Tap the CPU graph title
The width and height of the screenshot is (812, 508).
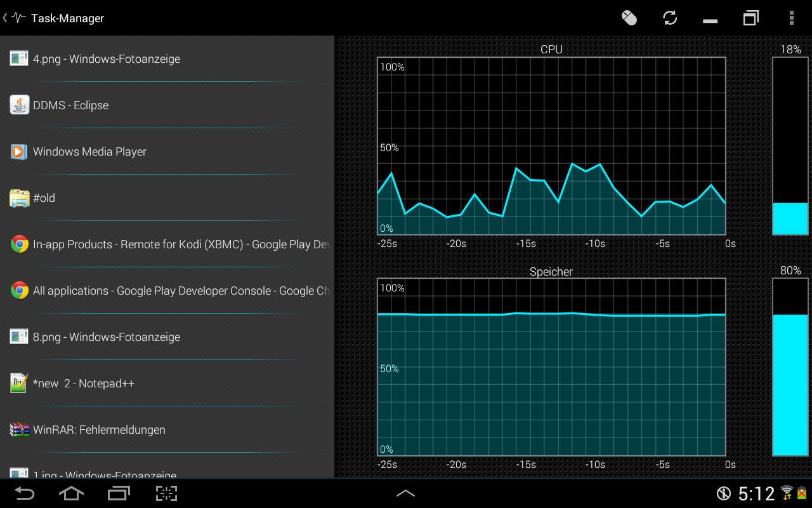[551, 50]
